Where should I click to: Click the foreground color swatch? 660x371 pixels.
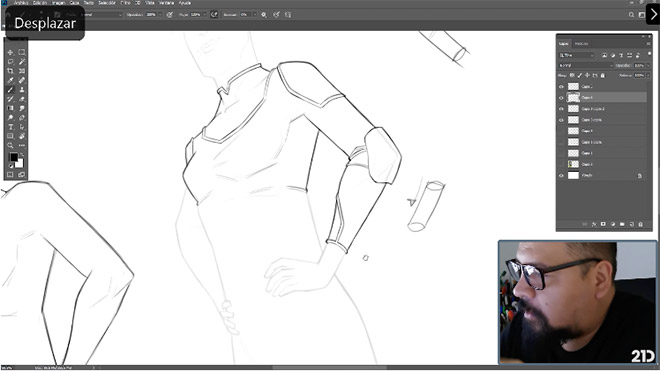[13, 157]
